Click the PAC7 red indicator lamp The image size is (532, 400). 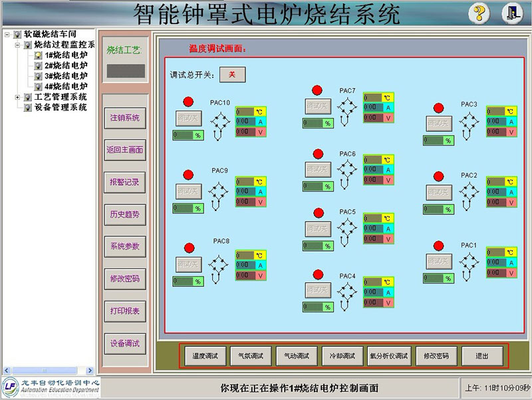pyautogui.click(x=317, y=90)
